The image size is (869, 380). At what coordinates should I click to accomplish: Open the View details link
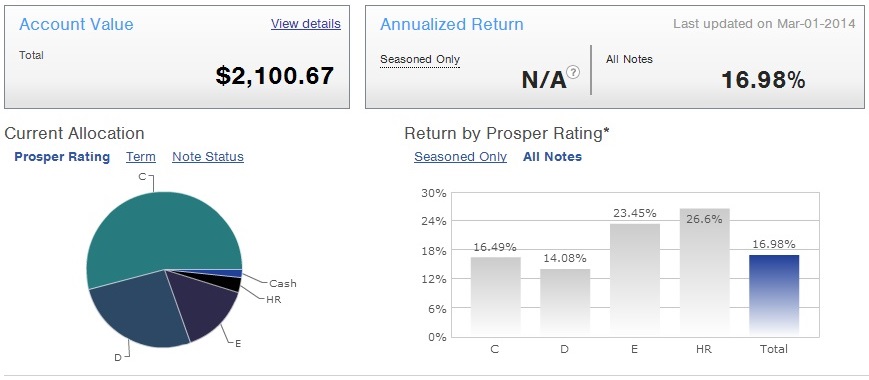306,24
